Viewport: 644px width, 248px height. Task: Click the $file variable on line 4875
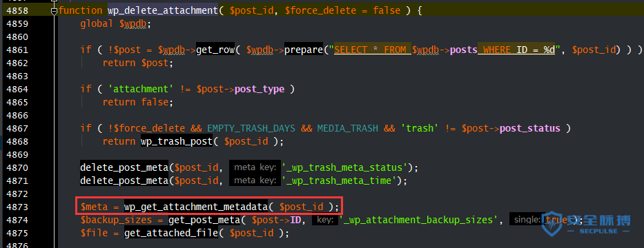click(x=94, y=233)
